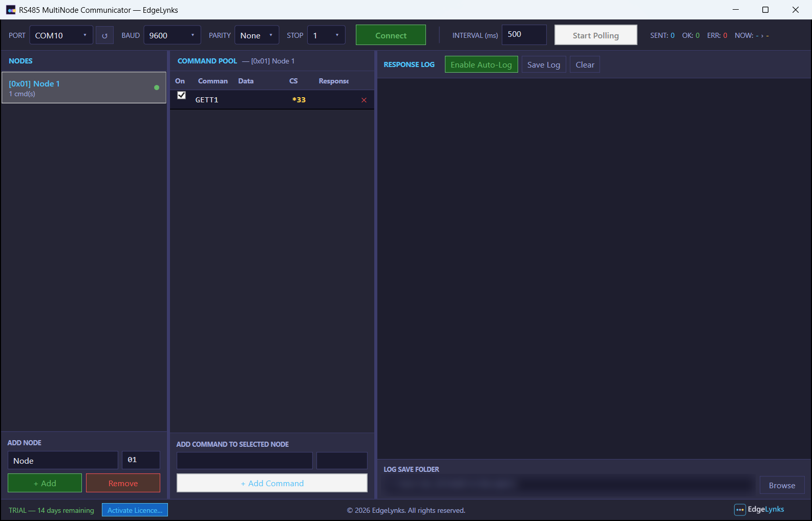Click + Add Command button
This screenshot has width=812, height=521.
[x=272, y=483]
